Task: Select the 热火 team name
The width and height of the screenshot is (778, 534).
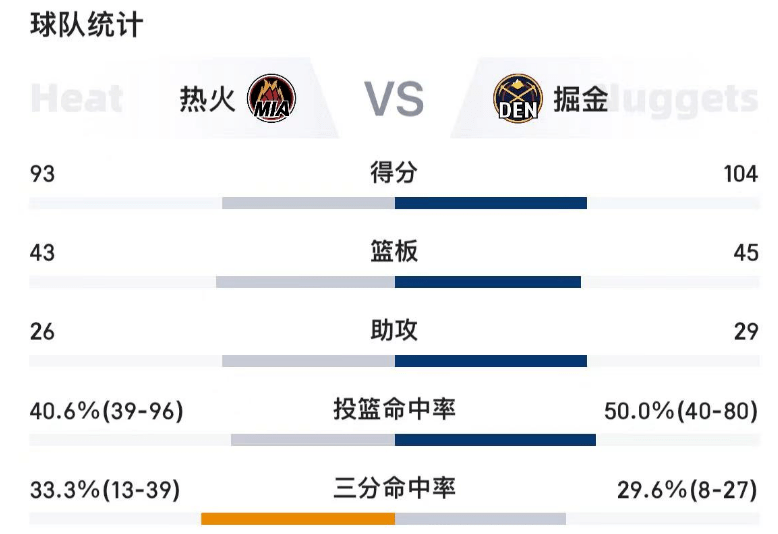Action: coord(207,99)
